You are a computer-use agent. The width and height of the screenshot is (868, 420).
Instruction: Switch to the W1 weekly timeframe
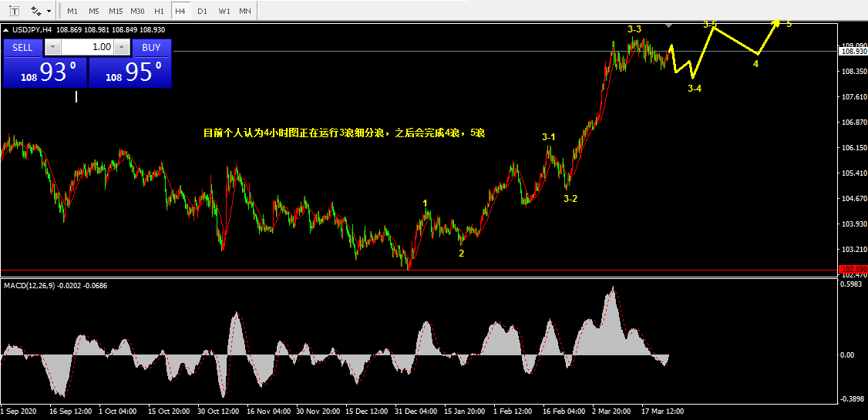224,11
